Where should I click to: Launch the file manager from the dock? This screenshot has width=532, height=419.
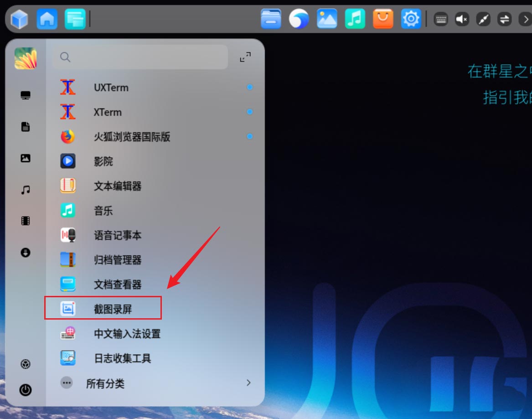tap(271, 19)
